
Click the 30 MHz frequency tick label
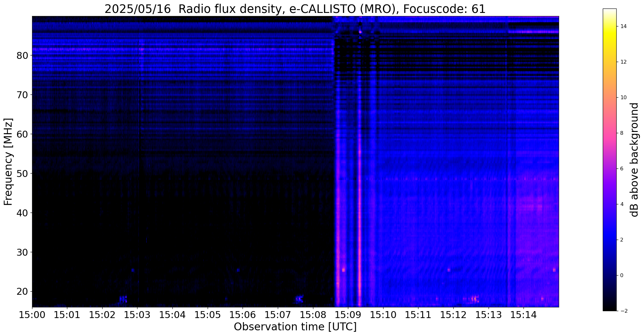tap(22, 252)
